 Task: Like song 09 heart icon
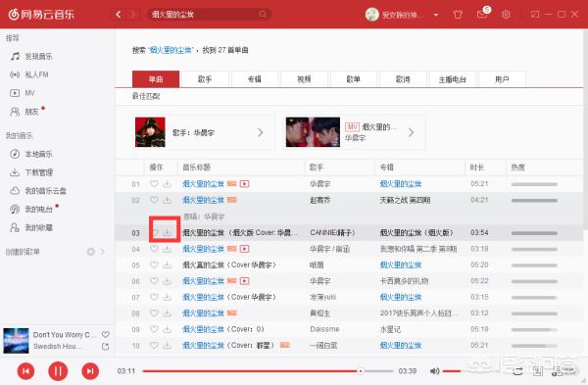(x=154, y=329)
